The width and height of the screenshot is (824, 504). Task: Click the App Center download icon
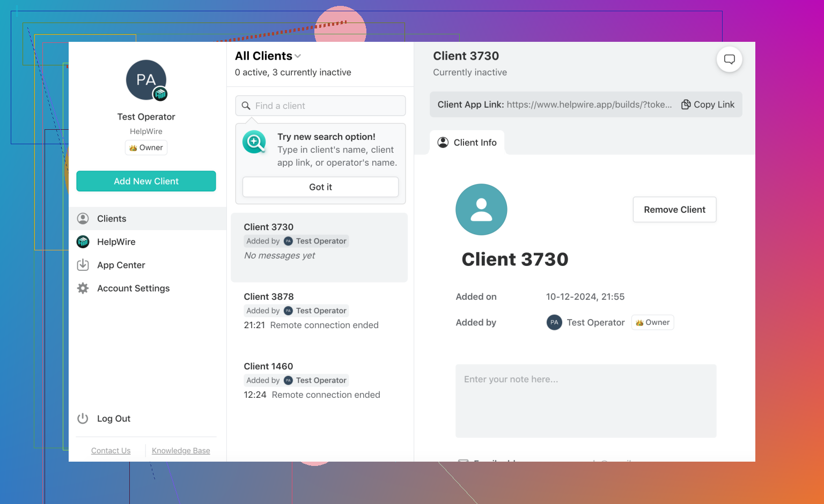pyautogui.click(x=83, y=265)
